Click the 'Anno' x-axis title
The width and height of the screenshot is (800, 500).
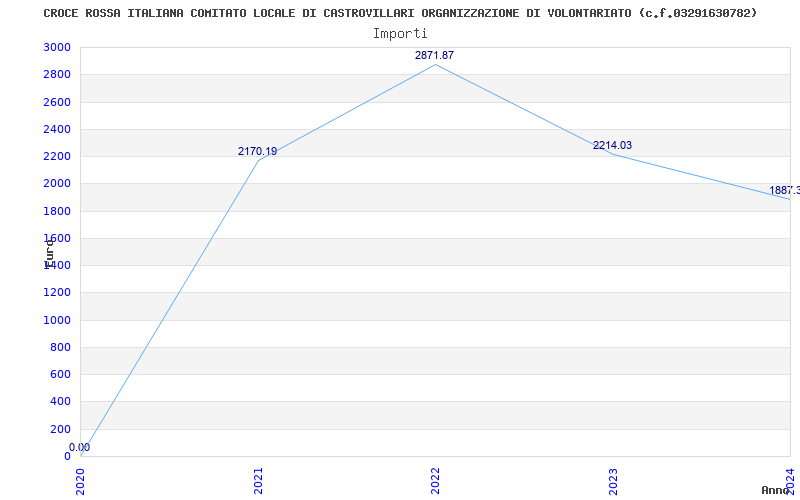(776, 490)
